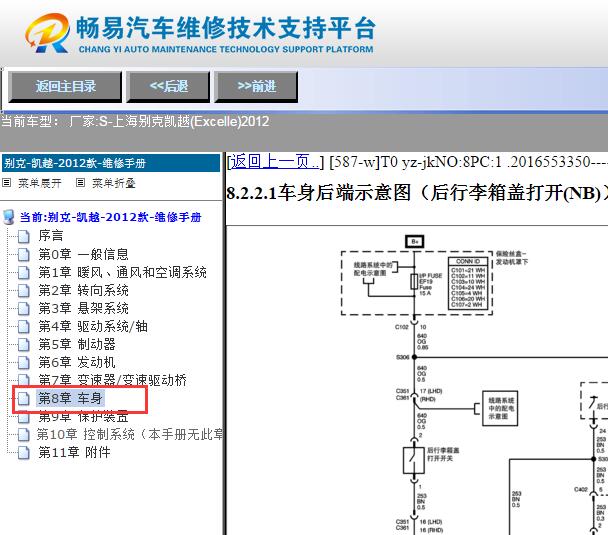The image size is (608, 535).
Task: Click the C402 connector label in diagram
Action: coord(581,490)
